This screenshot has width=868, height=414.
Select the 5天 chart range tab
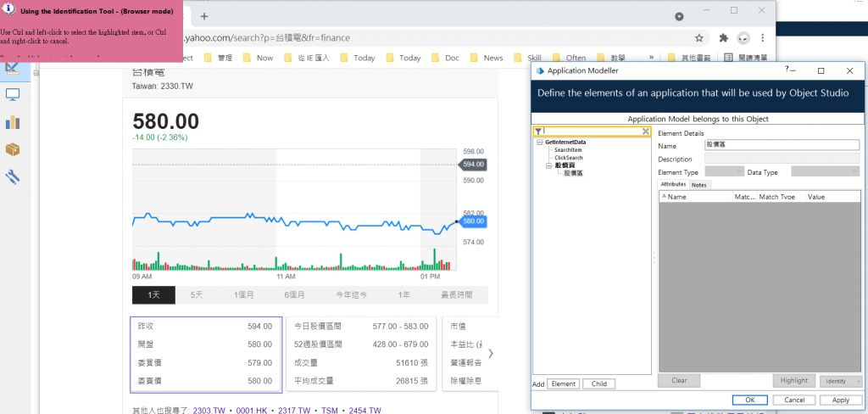tap(197, 295)
